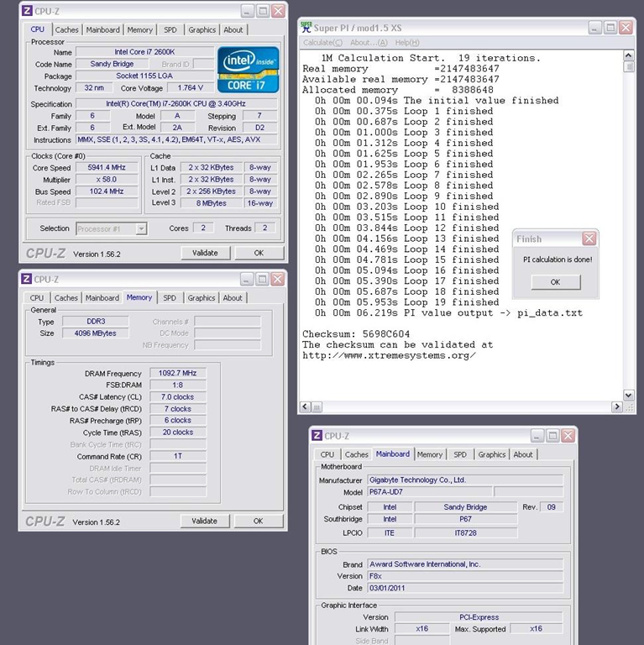The image size is (644, 645).
Task: Open the Graphics tab in the Memory CPU-Z window
Action: 202,298
